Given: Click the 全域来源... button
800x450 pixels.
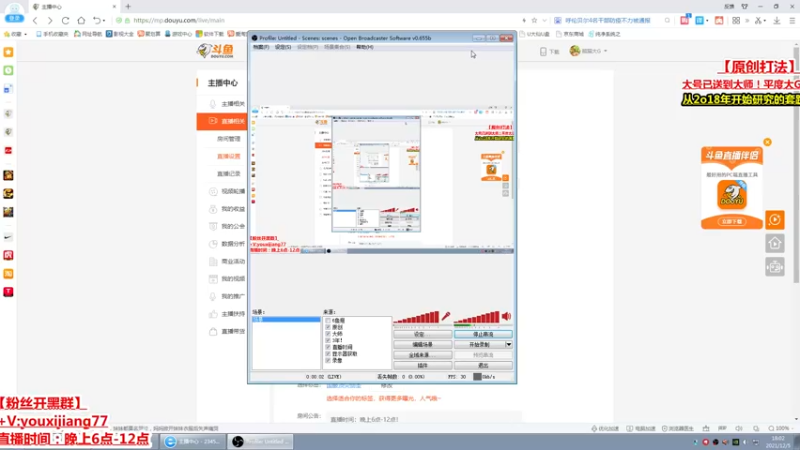Looking at the screenshot, I should 422,355.
